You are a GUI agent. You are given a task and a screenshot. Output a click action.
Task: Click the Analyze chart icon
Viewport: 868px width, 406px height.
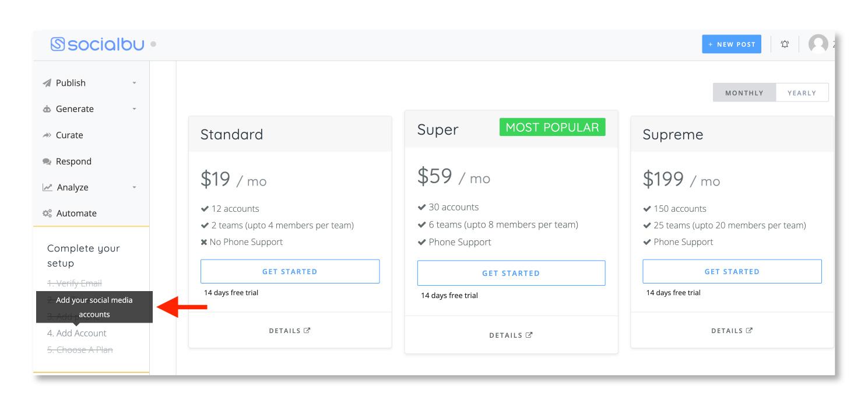coord(47,188)
